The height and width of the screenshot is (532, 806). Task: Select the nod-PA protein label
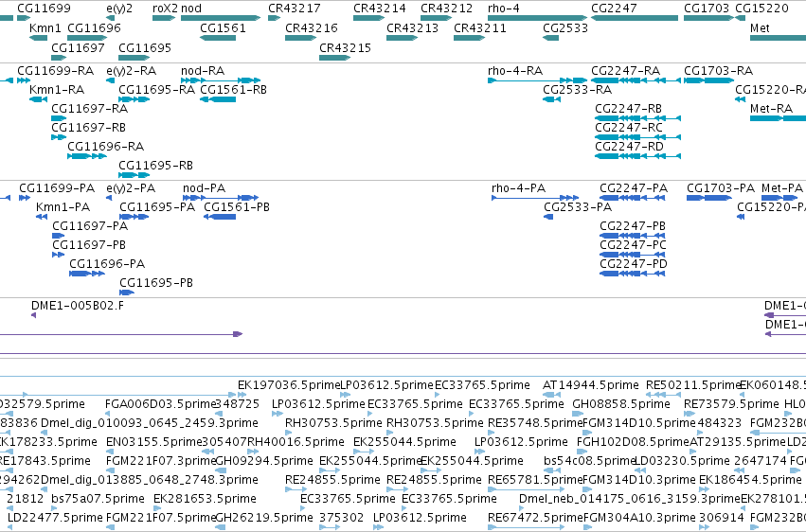[204, 188]
